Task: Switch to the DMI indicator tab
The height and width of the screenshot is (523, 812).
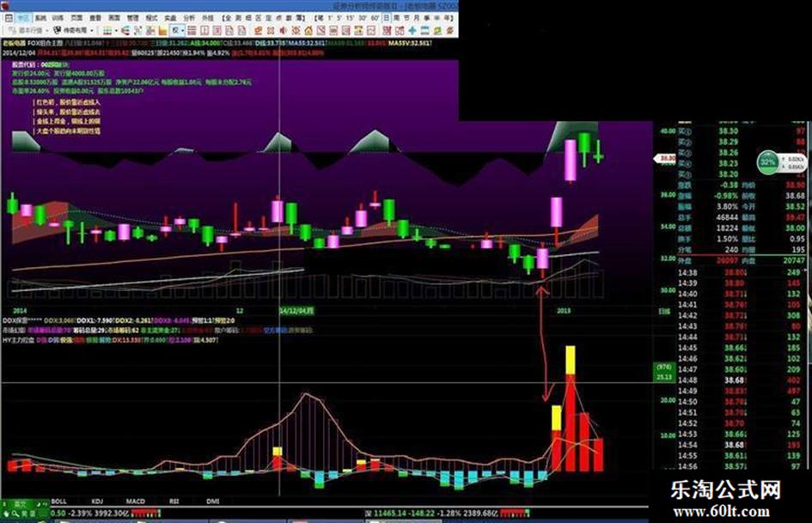Action: pos(212,502)
